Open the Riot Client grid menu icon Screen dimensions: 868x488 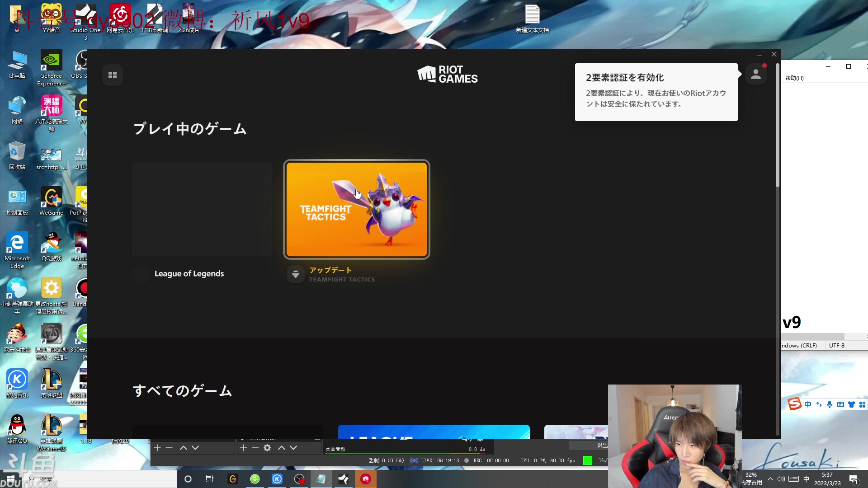coord(113,75)
